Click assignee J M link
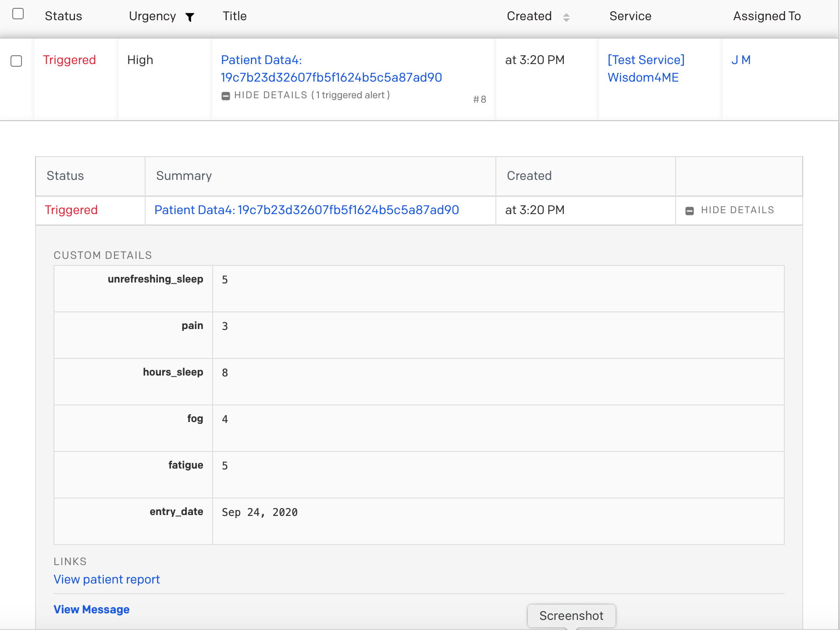The height and width of the screenshot is (630, 840). point(740,60)
